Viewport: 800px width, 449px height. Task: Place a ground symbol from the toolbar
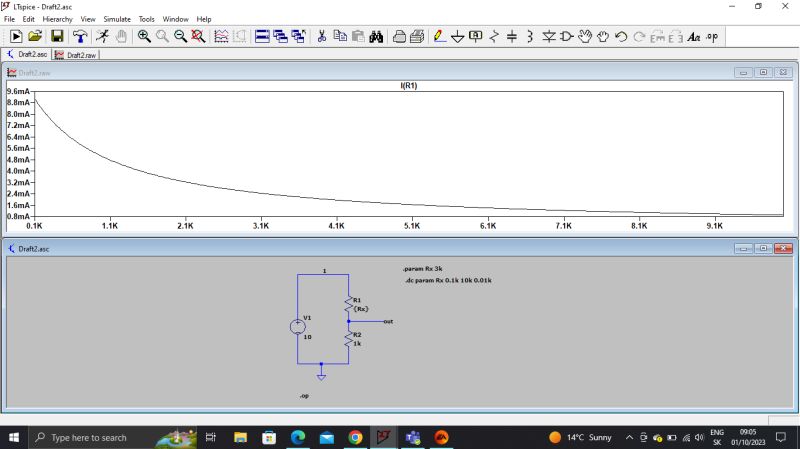pos(458,36)
